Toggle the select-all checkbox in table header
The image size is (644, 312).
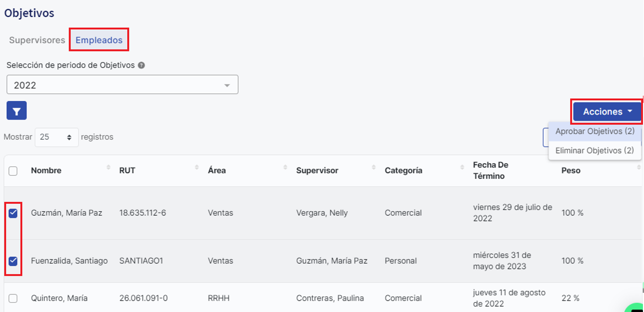[x=13, y=171]
